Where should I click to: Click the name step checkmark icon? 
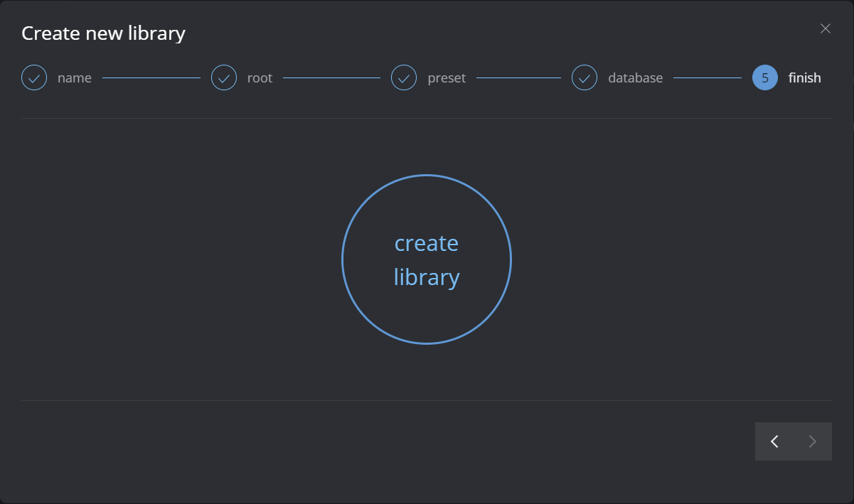pyautogui.click(x=34, y=77)
